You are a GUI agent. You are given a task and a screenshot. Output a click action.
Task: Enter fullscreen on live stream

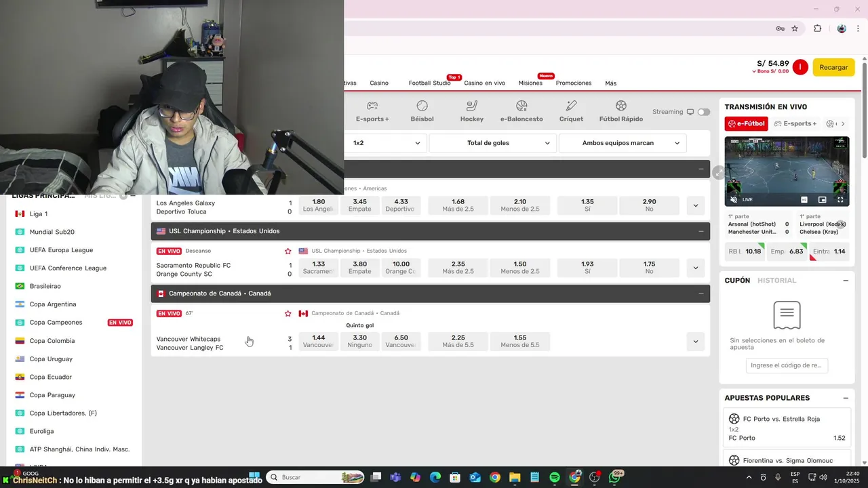point(840,200)
